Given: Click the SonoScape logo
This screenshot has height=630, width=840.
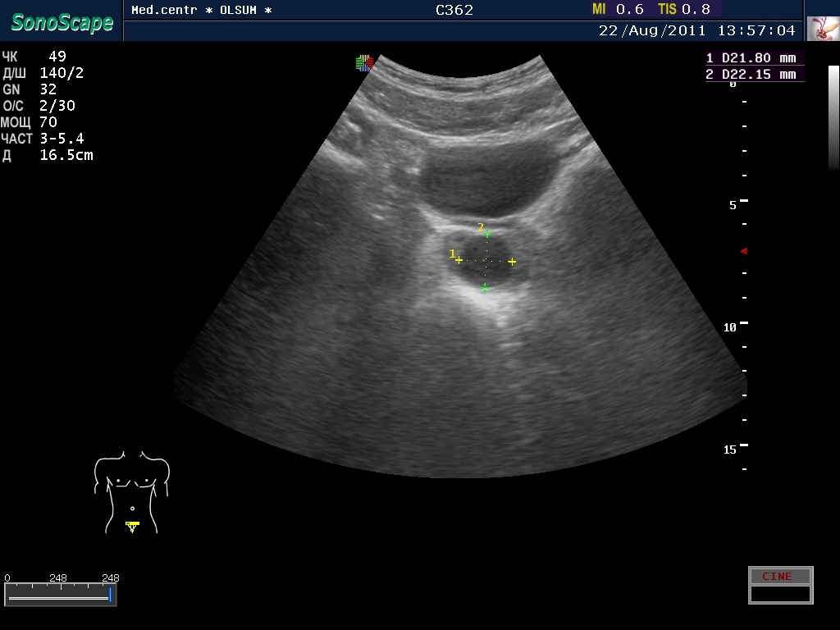Looking at the screenshot, I should point(62,22).
